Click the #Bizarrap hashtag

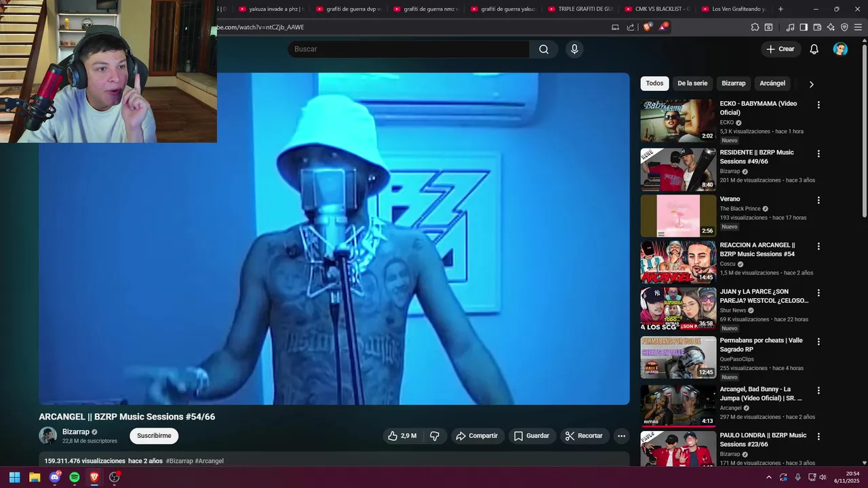[x=180, y=461]
